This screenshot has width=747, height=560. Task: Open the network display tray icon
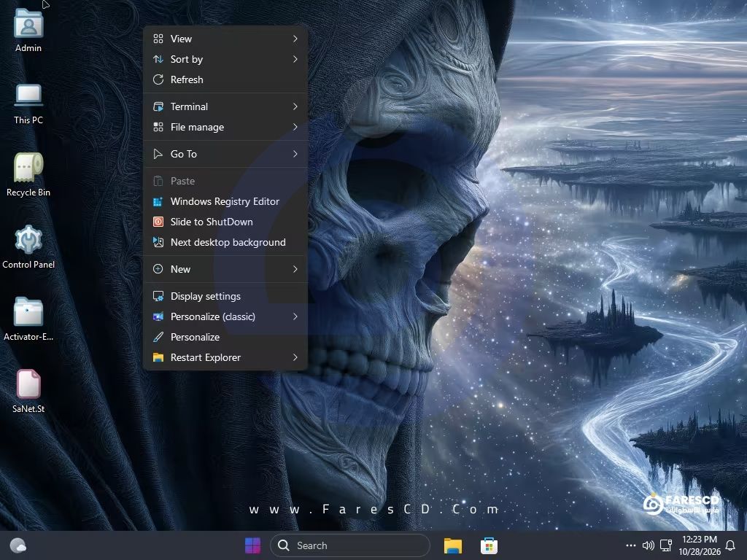coord(666,545)
